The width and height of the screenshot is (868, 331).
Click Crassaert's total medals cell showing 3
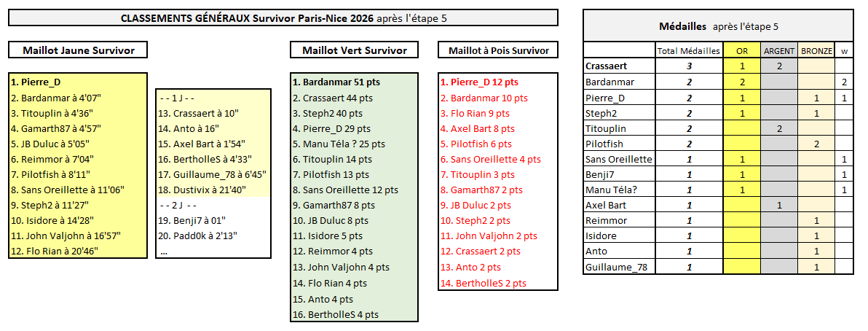coord(688,66)
